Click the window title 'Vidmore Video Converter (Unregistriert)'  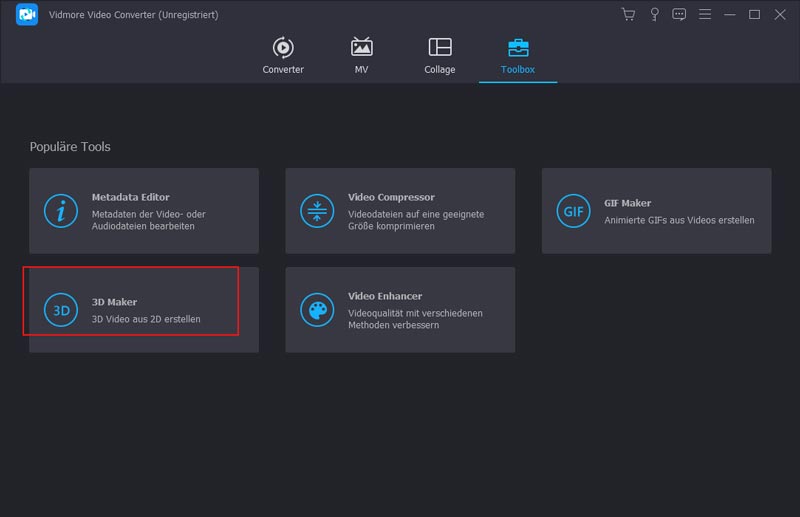click(x=134, y=15)
